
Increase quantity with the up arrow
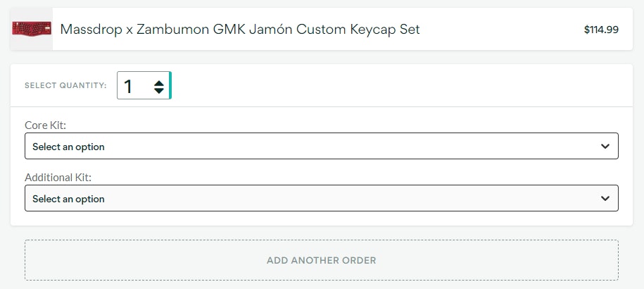pos(159,82)
